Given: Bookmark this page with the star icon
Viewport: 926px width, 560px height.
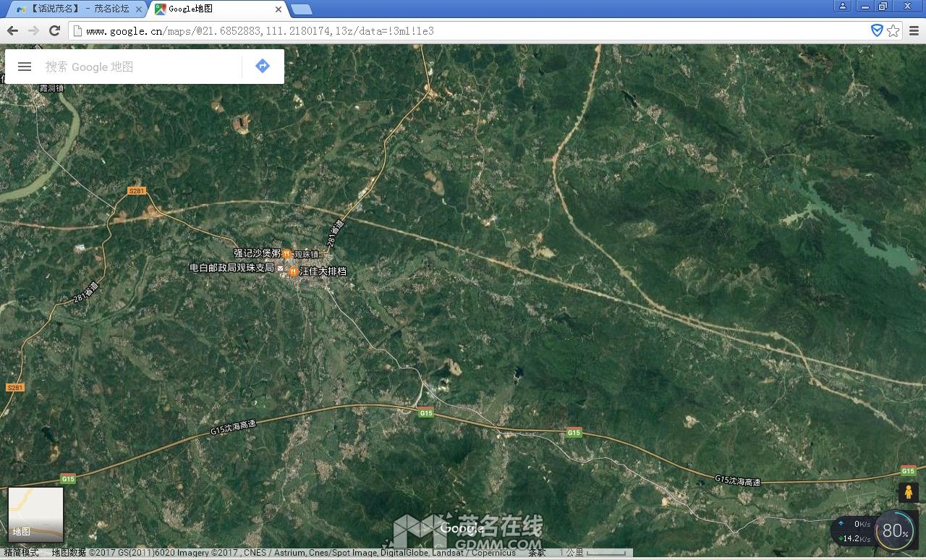Looking at the screenshot, I should (x=893, y=30).
